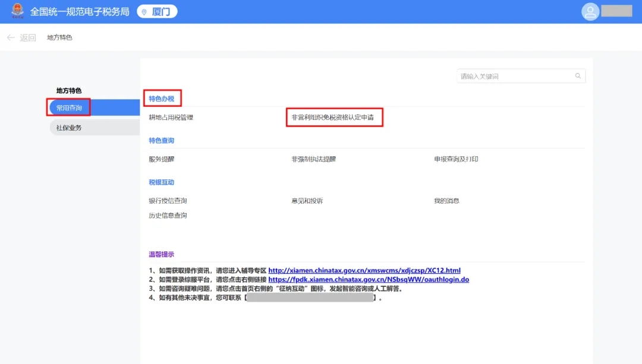Image resolution: width=642 pixels, height=364 pixels.
Task: Open 非强制执法提醒
Action: [313, 159]
